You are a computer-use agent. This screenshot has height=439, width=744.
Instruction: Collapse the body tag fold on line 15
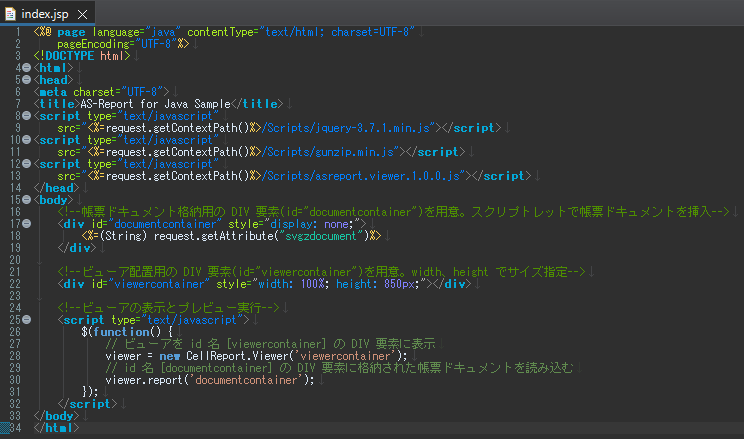click(27, 200)
